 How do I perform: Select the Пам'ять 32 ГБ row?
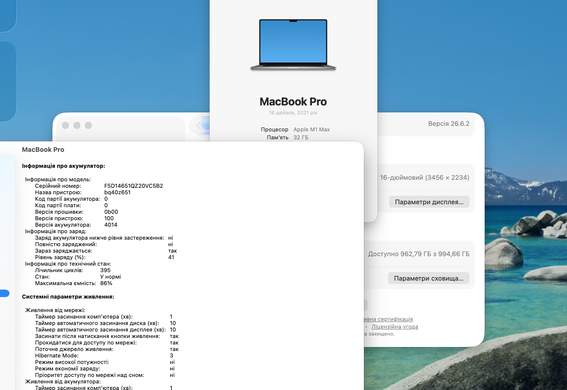(287, 137)
